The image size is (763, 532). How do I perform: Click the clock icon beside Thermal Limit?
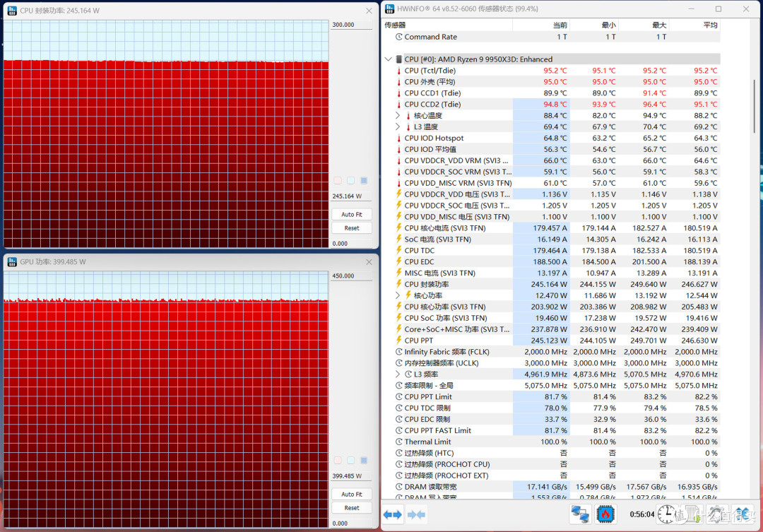click(399, 442)
